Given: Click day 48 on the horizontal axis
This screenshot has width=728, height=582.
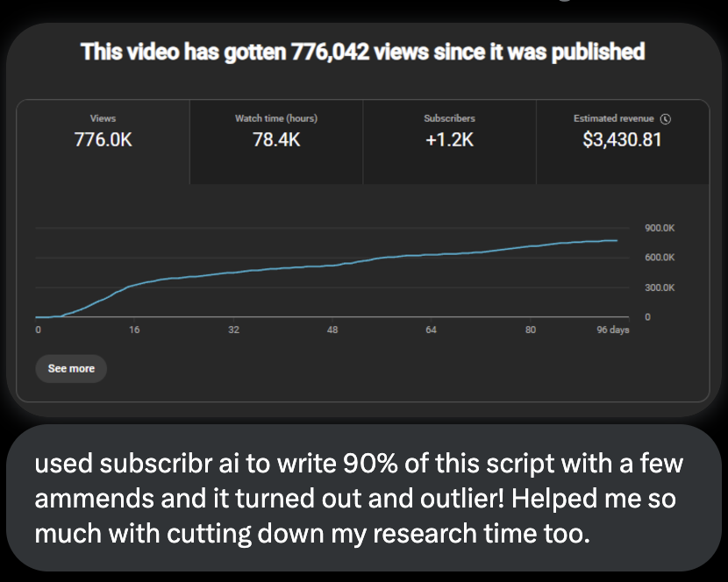Looking at the screenshot, I should point(332,330).
